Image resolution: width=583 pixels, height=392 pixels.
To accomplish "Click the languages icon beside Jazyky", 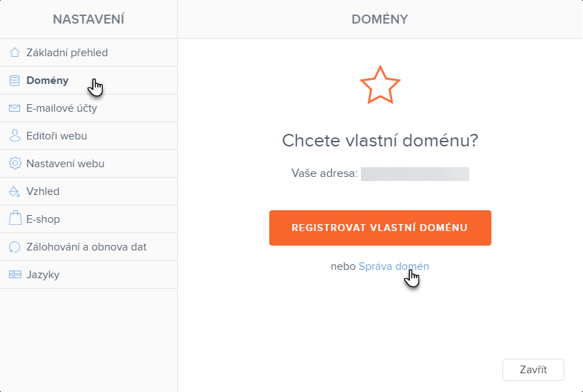I will tap(15, 275).
